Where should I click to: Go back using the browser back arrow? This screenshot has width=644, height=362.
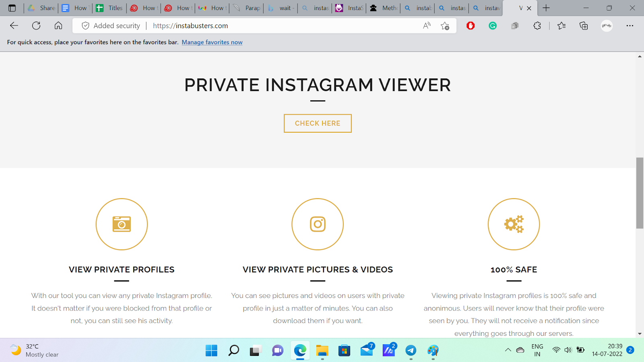click(14, 26)
